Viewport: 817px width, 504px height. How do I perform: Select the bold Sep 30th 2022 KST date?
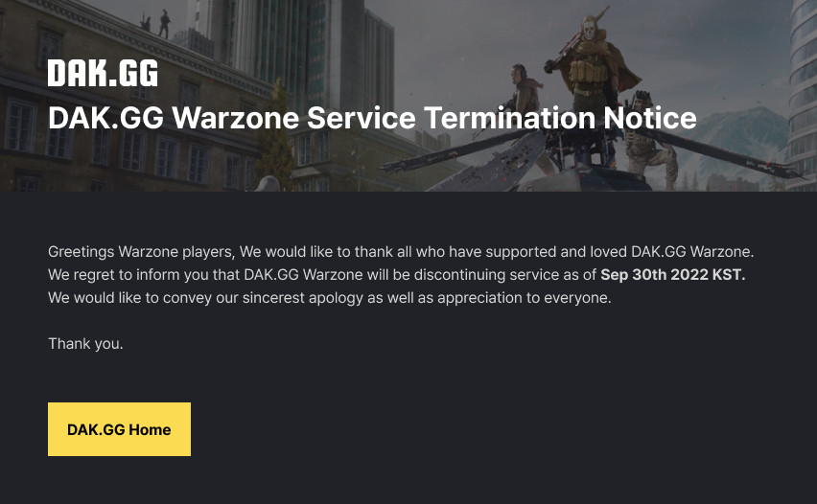(672, 274)
